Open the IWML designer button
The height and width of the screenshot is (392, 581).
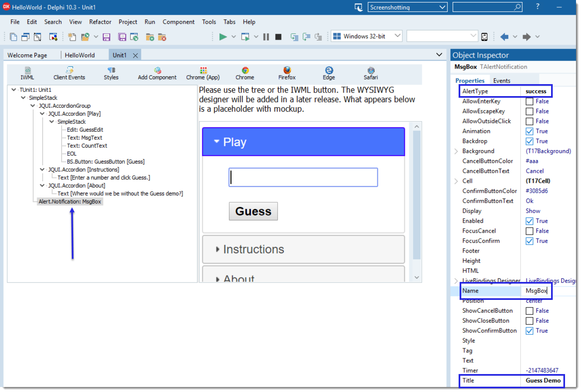click(27, 73)
